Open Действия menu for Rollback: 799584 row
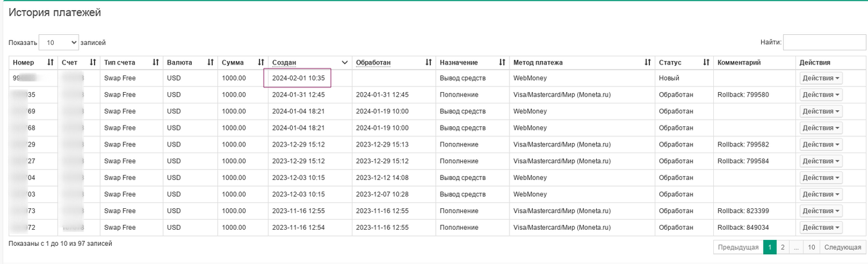This screenshot has width=868, height=264. 821,161
